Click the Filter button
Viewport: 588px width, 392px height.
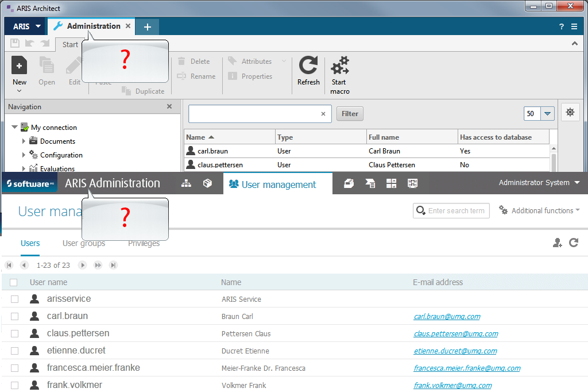point(350,113)
